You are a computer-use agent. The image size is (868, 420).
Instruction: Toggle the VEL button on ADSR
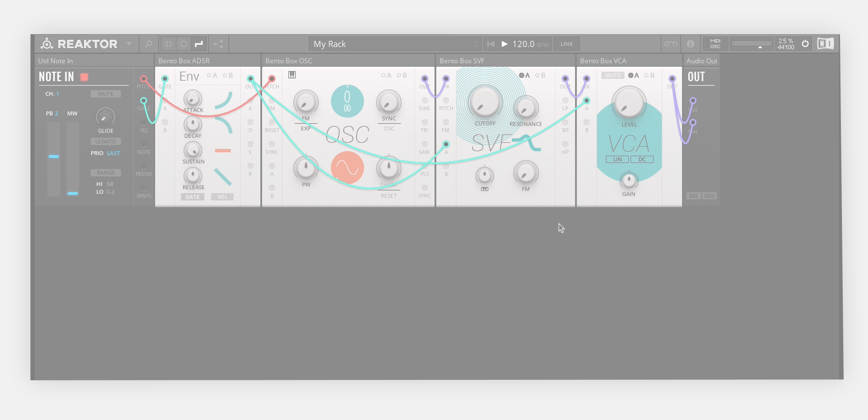(222, 197)
